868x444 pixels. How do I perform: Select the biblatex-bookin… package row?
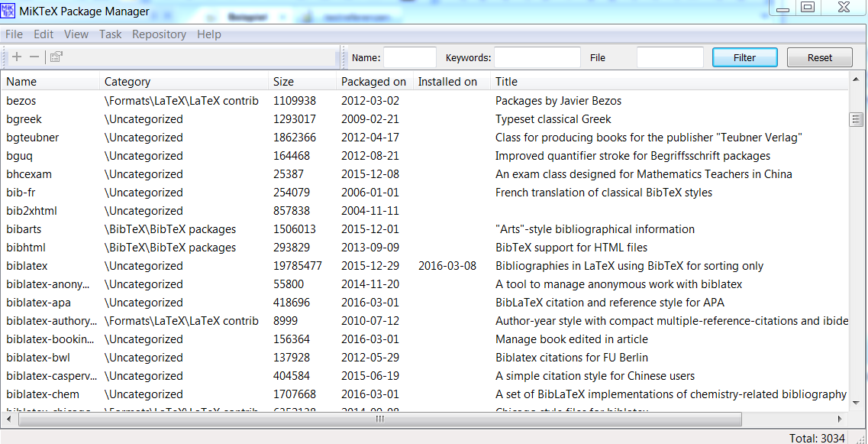[x=425, y=339]
